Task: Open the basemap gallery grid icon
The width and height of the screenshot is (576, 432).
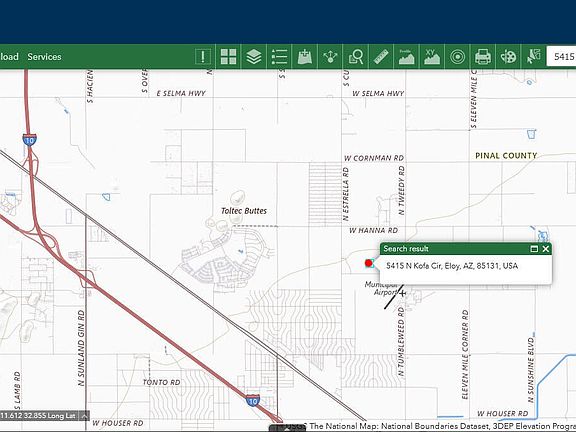Action: pos(228,57)
